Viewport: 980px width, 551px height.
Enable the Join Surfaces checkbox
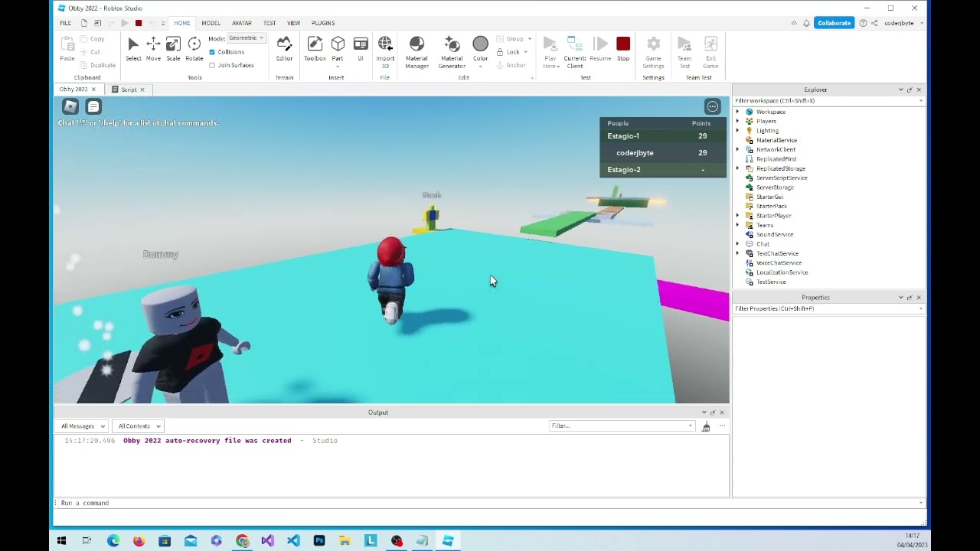[x=212, y=65]
